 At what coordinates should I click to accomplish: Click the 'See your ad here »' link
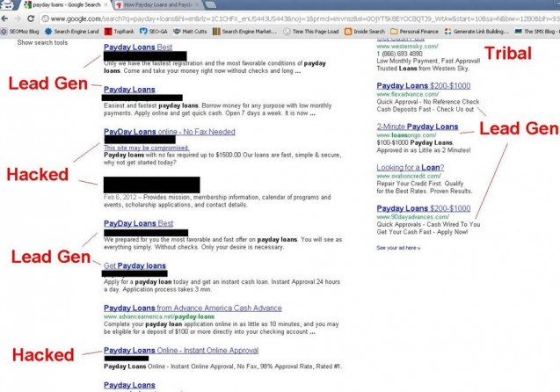click(398, 248)
